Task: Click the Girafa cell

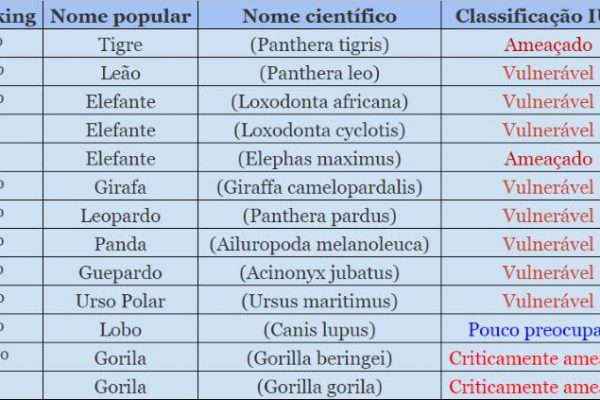Action: 120,187
